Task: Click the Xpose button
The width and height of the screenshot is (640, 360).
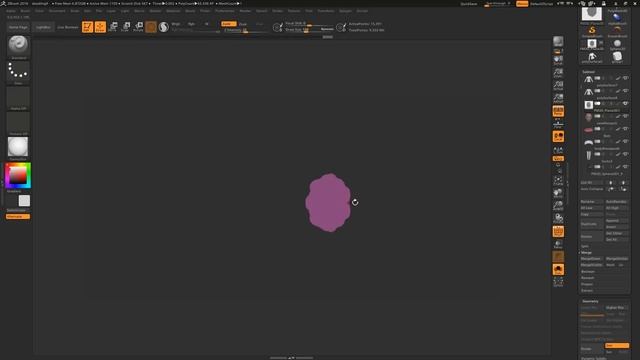Action: point(558,282)
